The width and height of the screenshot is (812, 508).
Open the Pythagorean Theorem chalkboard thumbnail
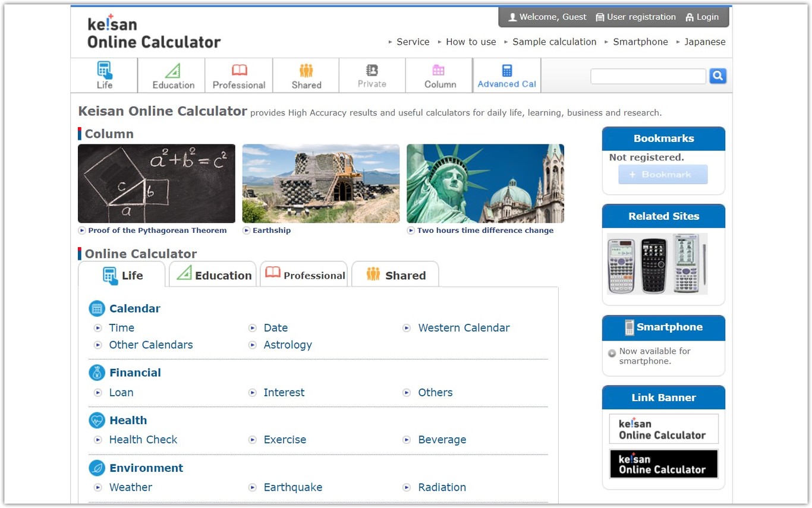click(156, 184)
